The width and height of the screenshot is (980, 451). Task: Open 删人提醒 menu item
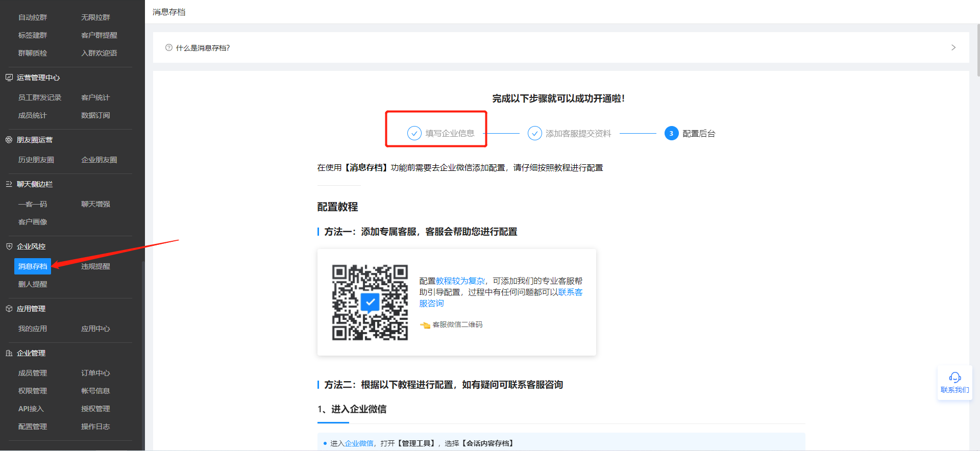(x=33, y=284)
